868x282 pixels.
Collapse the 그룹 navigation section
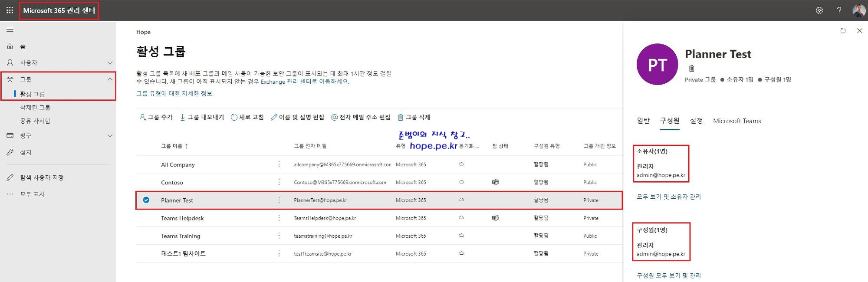pos(58,79)
